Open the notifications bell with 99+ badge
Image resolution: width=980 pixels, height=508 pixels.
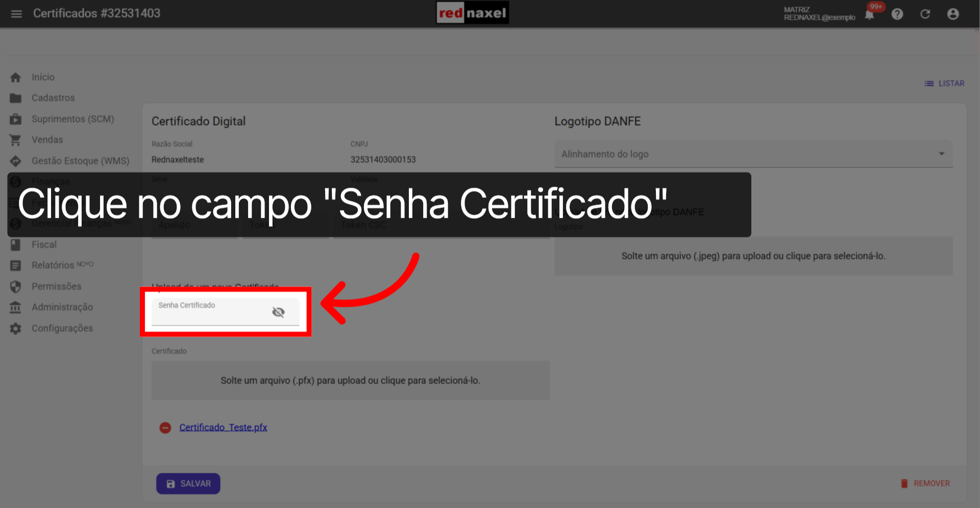click(x=870, y=14)
